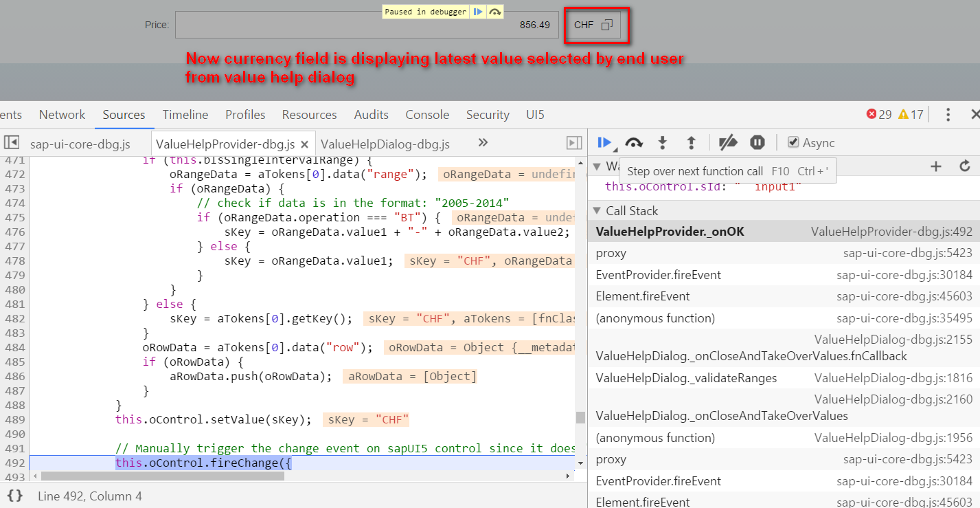This screenshot has width=980, height=508.
Task: Click the Price label
Action: click(x=157, y=25)
